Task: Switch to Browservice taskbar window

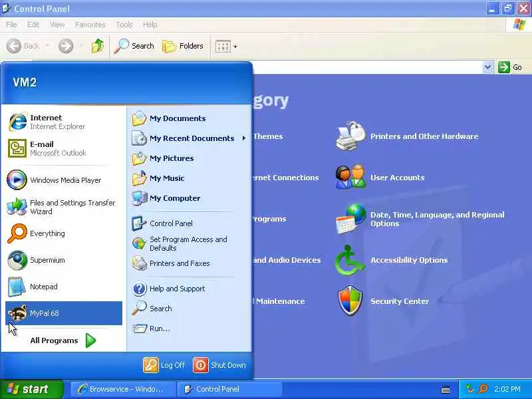Action: click(123, 389)
